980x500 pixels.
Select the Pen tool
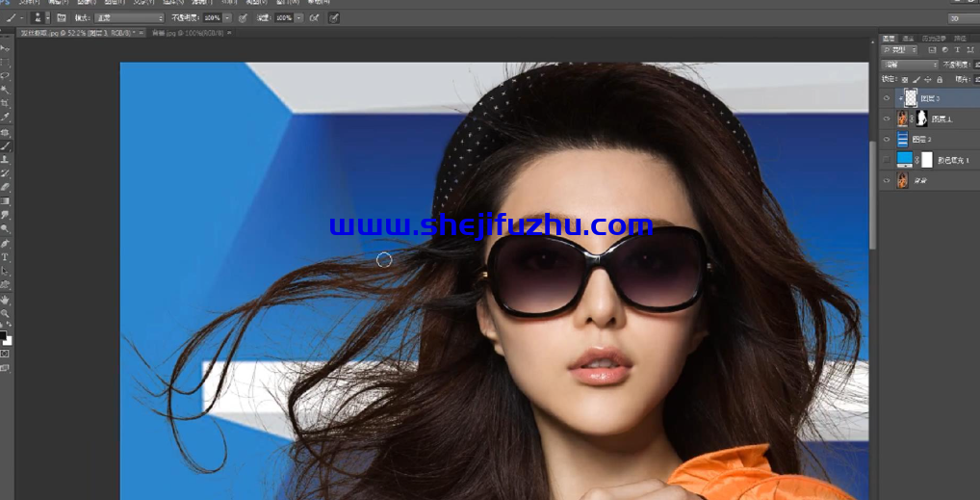[x=6, y=243]
